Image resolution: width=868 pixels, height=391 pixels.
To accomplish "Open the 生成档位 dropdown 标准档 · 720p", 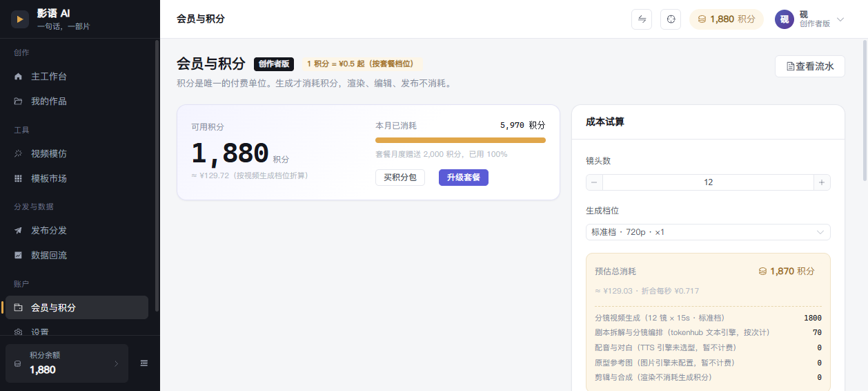I will coord(708,232).
